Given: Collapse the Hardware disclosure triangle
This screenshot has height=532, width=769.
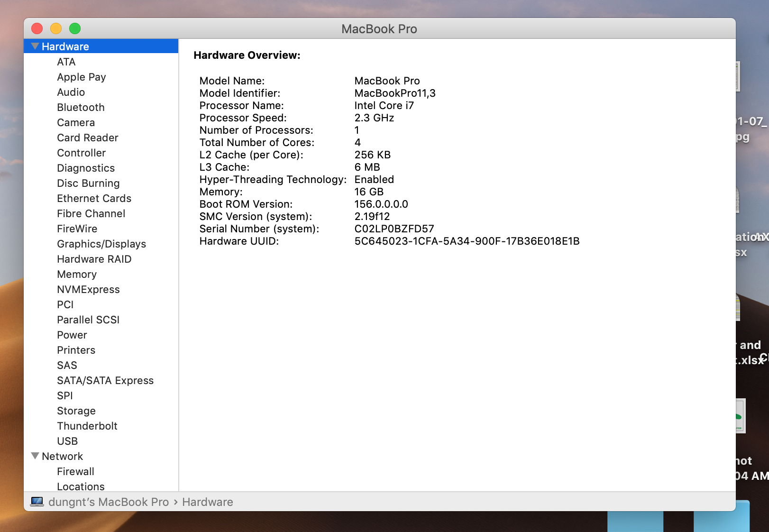Looking at the screenshot, I should (35, 46).
